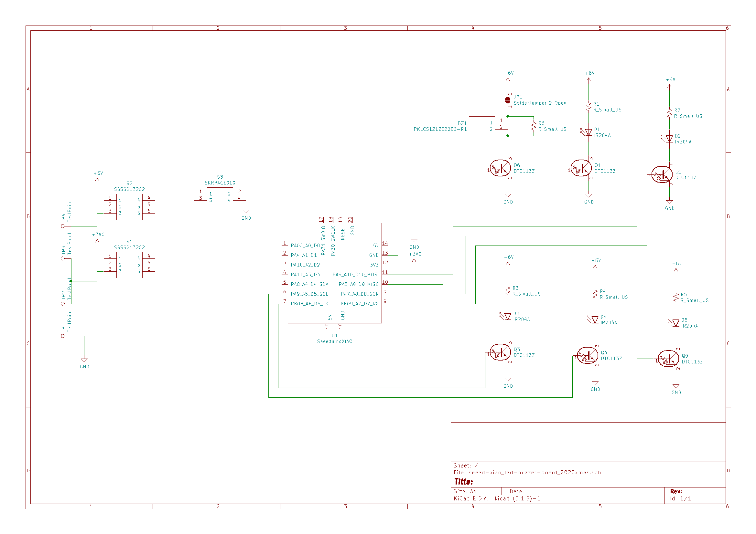Viewport: 756px width, 534px height.
Task: Click the Title field in title block
Action: [464, 482]
